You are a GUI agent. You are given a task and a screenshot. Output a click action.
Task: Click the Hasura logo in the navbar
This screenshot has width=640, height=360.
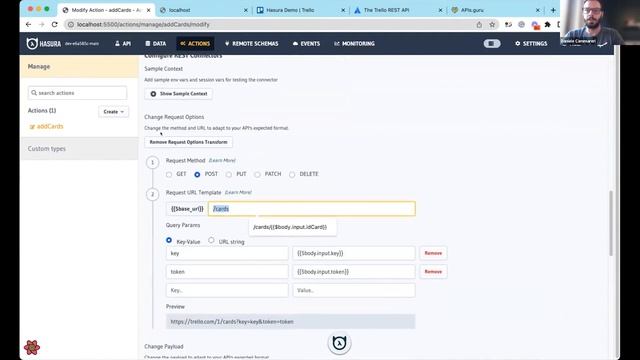(x=43, y=43)
